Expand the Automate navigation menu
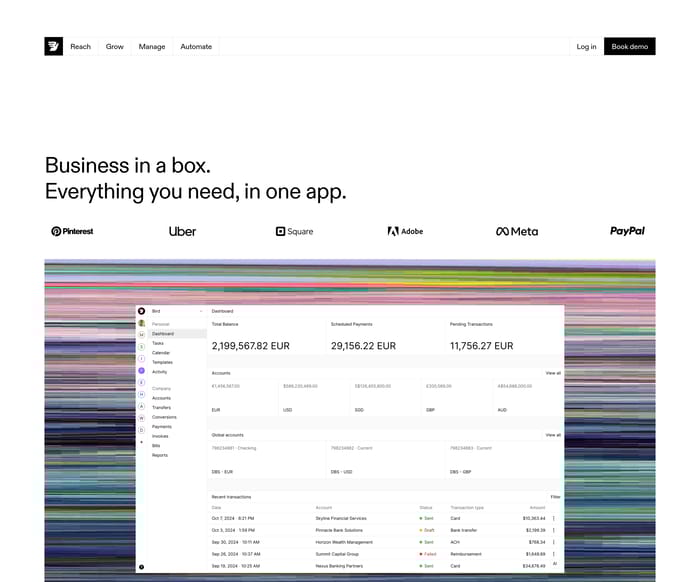 196,46
